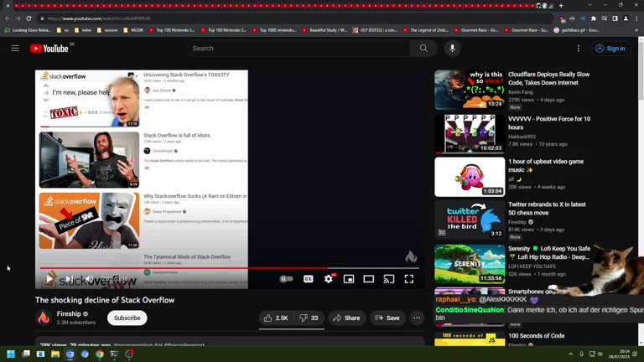Mute the video volume speaker icon

89,279
